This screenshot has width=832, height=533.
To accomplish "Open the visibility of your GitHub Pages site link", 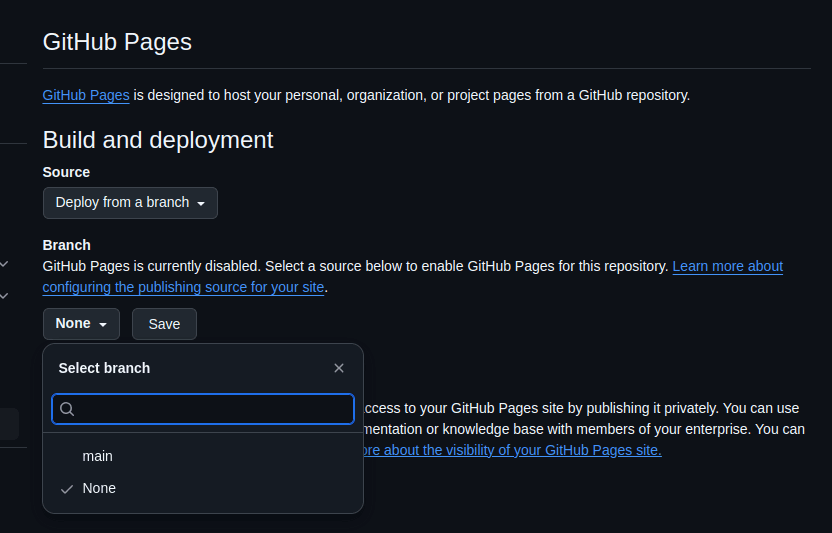I will [x=512, y=450].
